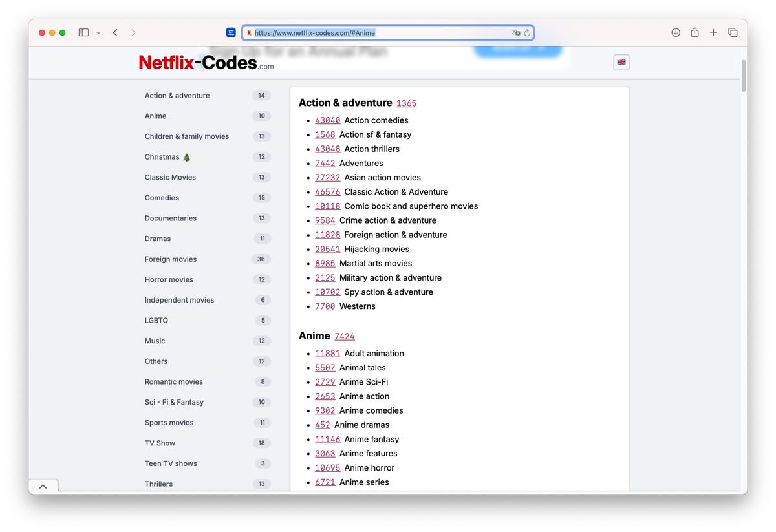
Task: Click inside the browser address bar
Action: (388, 32)
